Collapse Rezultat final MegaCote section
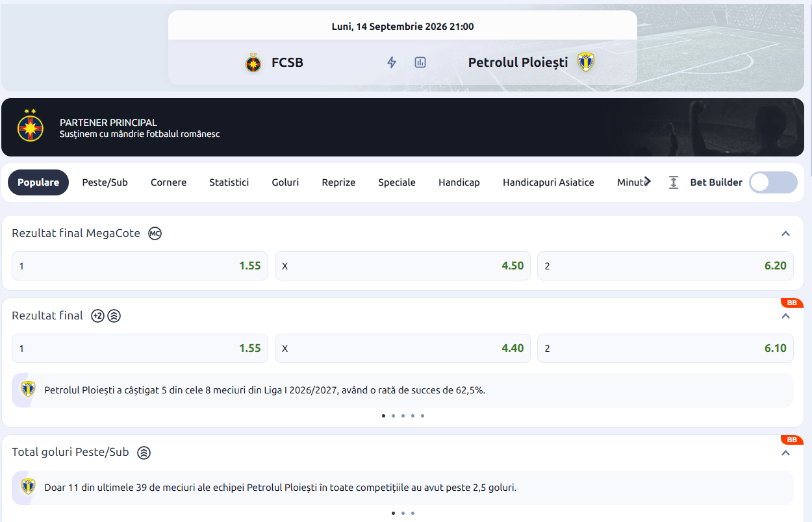Viewport: 812px width, 522px height. pyautogui.click(x=785, y=234)
